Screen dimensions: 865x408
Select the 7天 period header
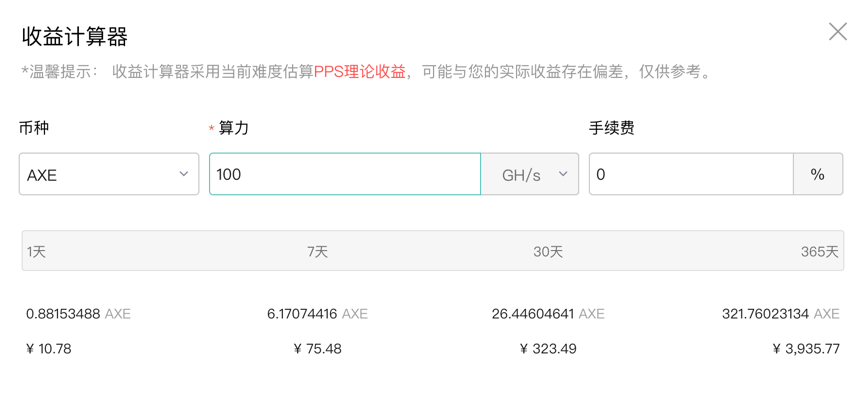point(318,252)
